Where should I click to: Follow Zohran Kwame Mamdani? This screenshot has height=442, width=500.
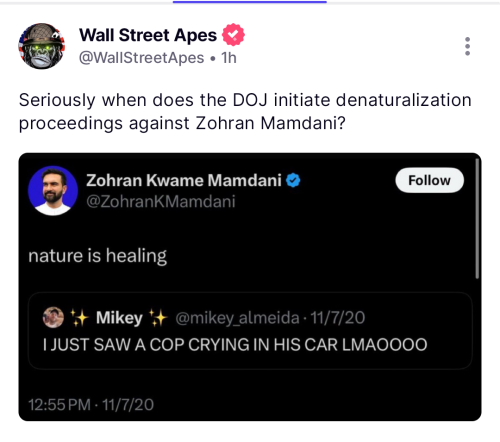click(429, 180)
